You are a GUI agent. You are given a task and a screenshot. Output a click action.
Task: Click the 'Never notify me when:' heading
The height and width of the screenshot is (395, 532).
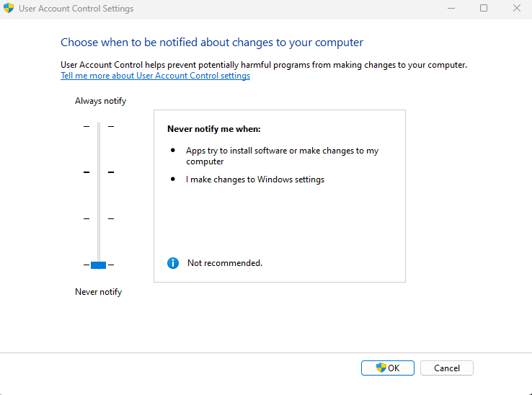point(214,129)
